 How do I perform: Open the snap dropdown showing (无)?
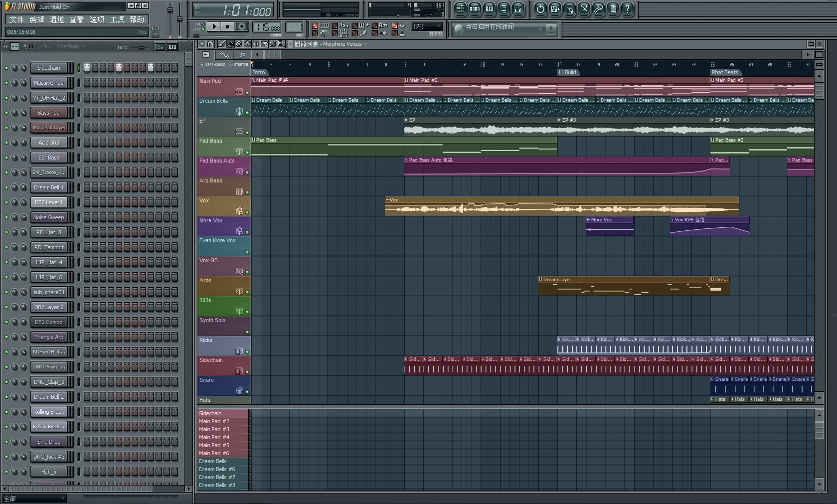click(427, 26)
